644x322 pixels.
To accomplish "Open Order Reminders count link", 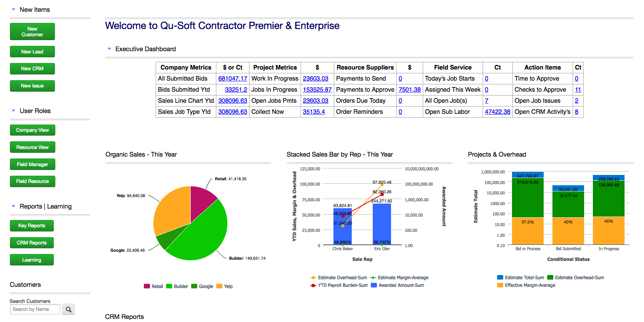I will (x=400, y=112).
